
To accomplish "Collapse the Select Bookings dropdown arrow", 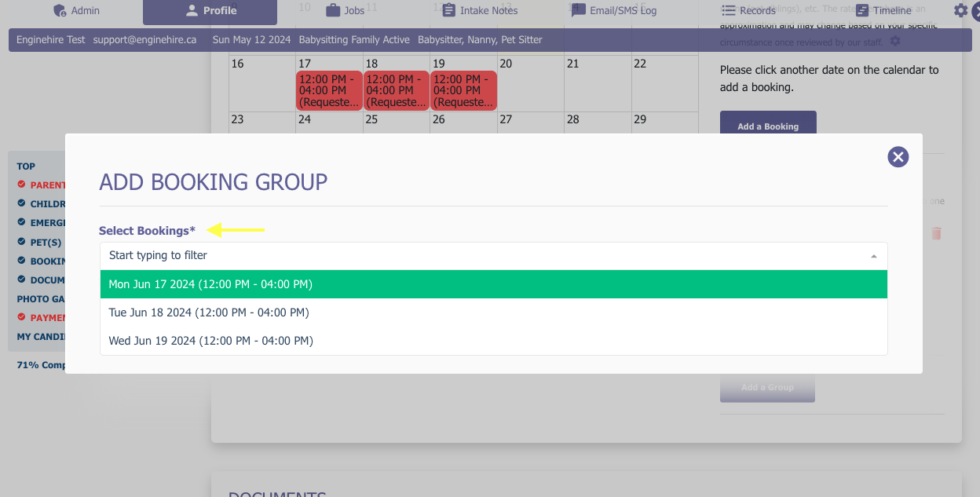I will click(x=872, y=255).
